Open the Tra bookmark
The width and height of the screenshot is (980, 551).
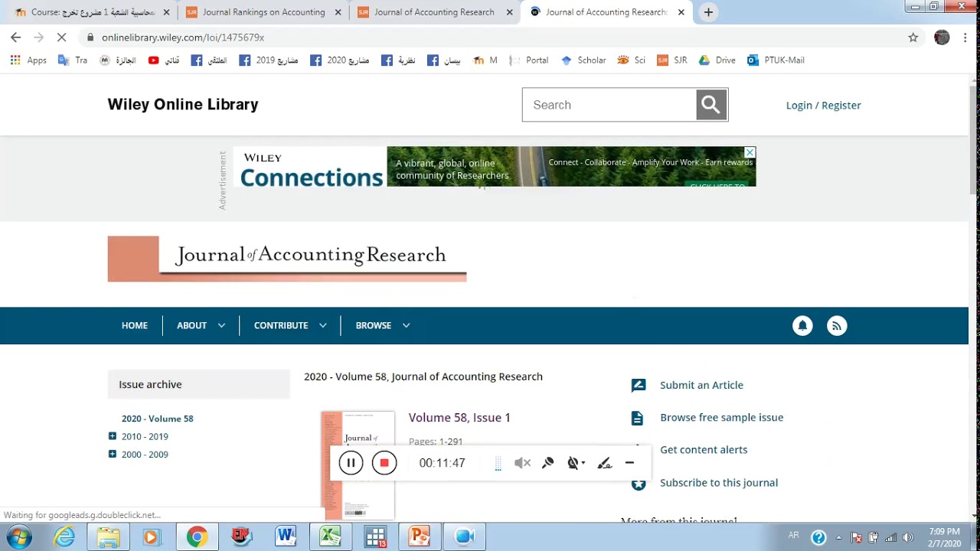[73, 60]
